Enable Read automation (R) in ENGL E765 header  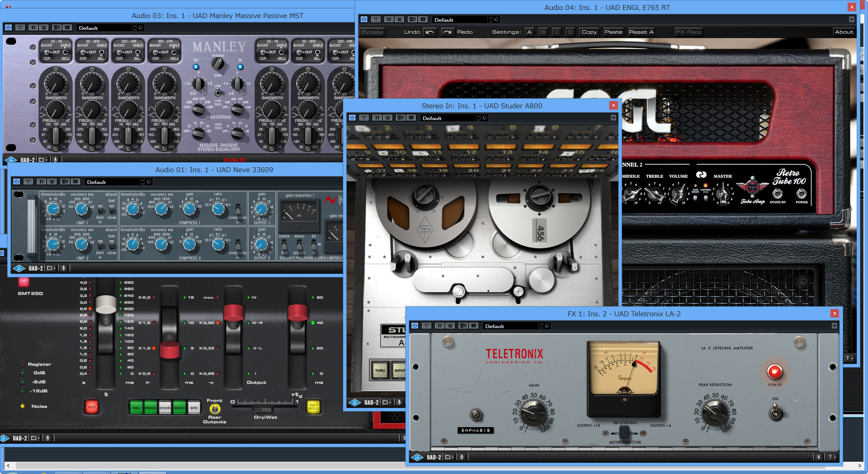389,19
